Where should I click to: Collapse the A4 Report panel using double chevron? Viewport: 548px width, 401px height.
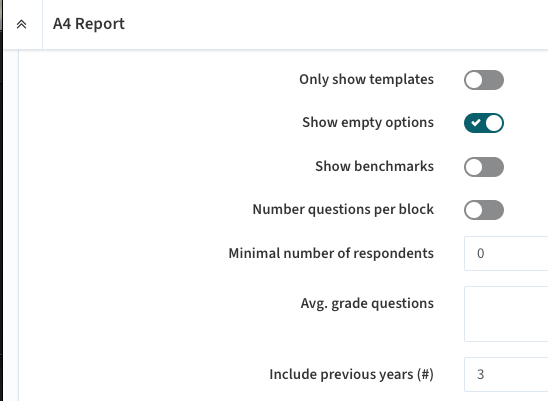(22, 24)
